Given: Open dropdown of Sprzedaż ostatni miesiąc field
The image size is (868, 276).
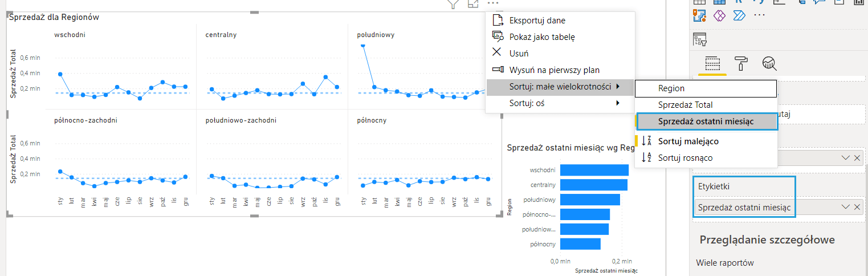Looking at the screenshot, I should (846, 208).
